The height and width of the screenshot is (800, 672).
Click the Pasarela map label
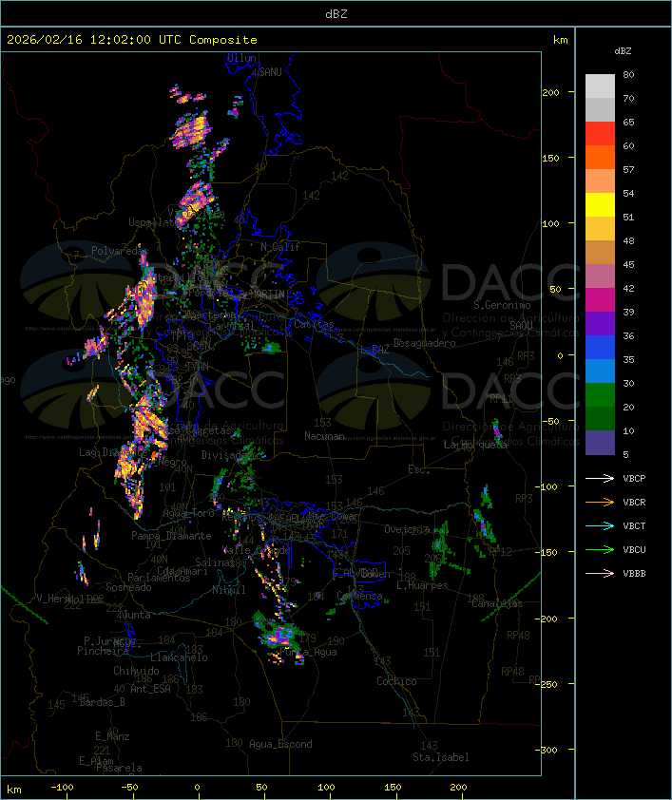tap(119, 768)
